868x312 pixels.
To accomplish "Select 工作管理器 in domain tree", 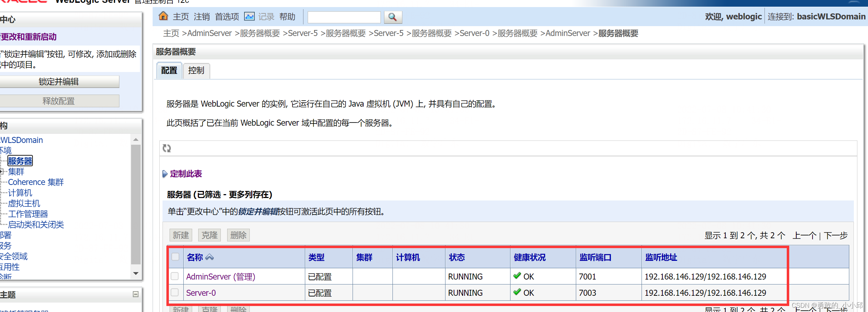I will pyautogui.click(x=28, y=214).
